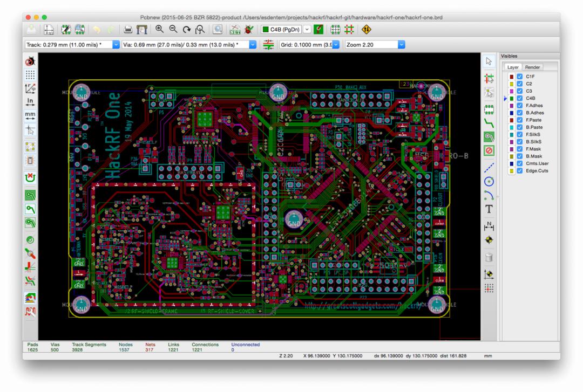The image size is (583, 392).
Task: Show filled zones display icon
Action: [30, 195]
